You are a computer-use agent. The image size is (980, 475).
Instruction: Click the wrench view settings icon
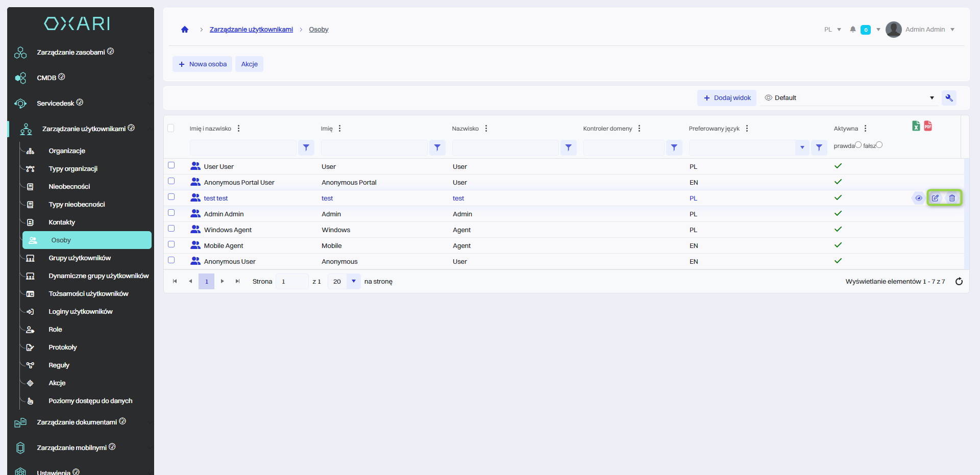click(x=949, y=98)
